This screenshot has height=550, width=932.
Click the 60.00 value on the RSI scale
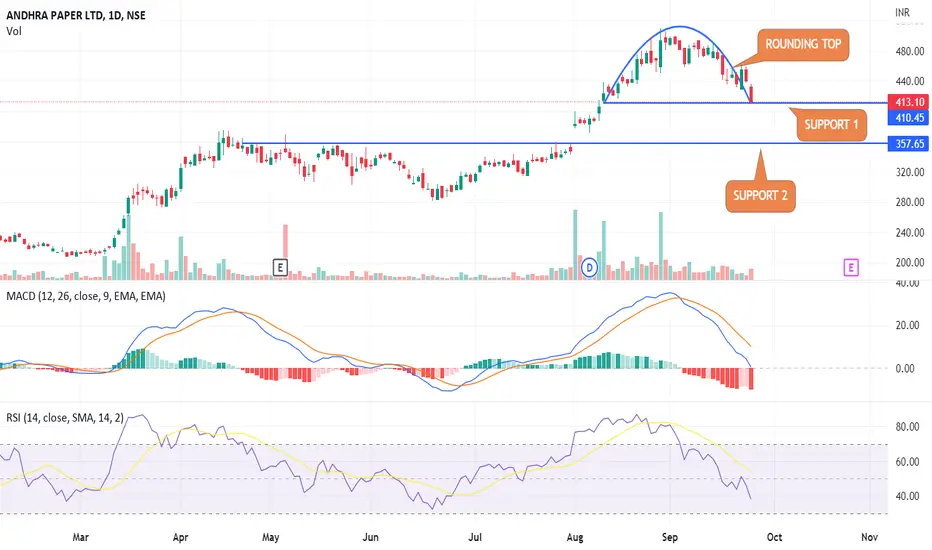click(x=908, y=462)
